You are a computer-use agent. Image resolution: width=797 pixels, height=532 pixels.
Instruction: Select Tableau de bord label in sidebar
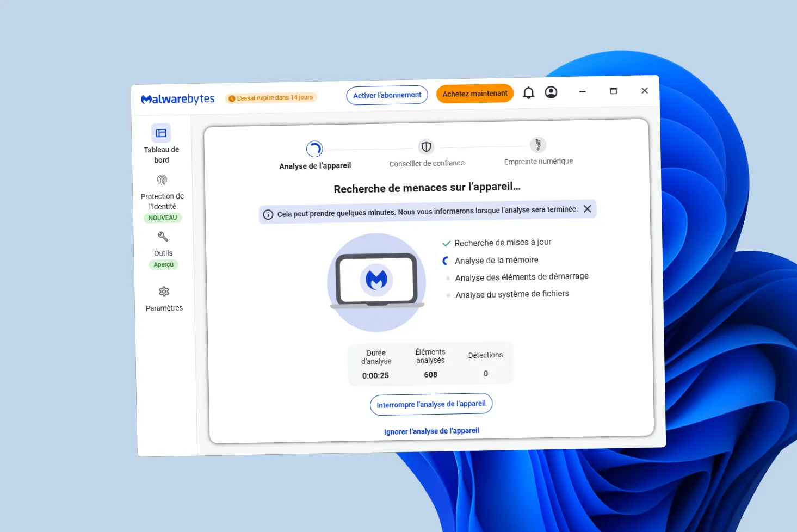[x=161, y=155]
